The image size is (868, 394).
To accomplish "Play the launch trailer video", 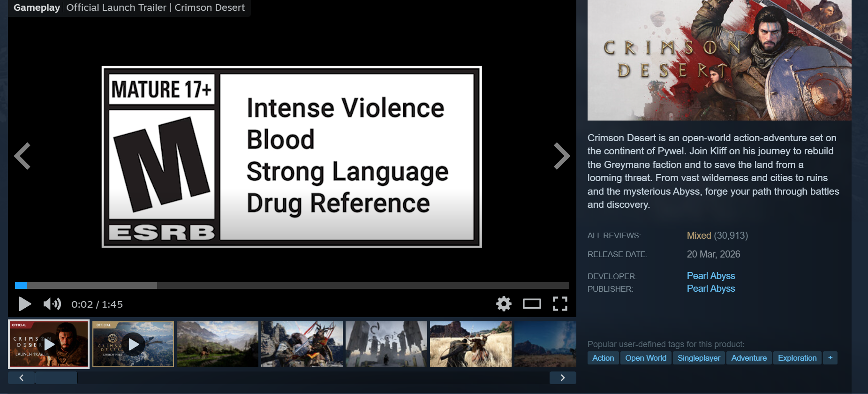I will (x=25, y=304).
